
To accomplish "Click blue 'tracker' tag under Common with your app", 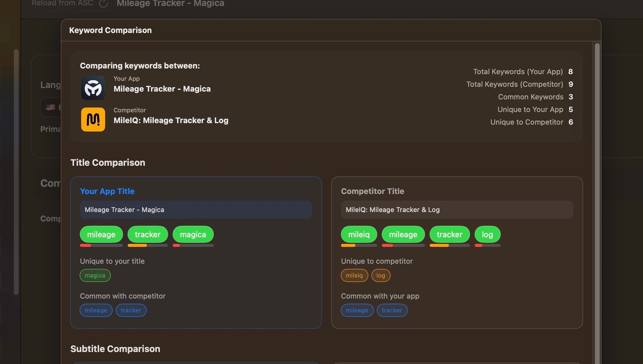I will [x=392, y=310].
